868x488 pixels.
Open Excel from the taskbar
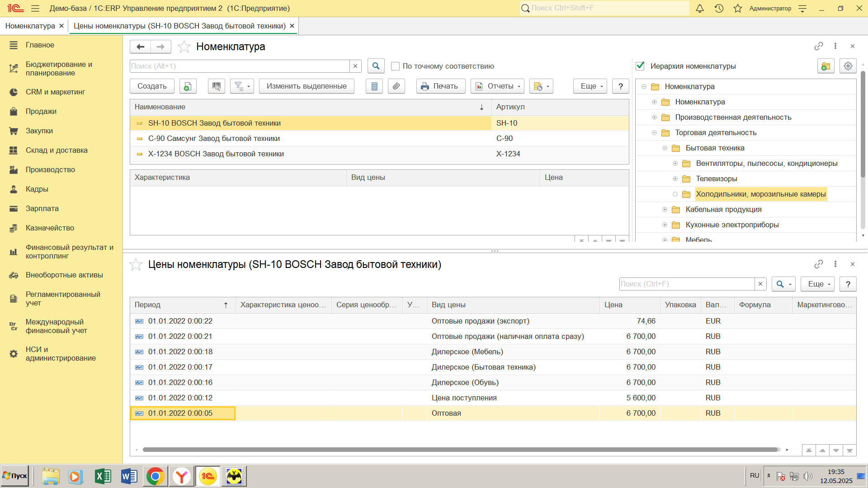103,476
